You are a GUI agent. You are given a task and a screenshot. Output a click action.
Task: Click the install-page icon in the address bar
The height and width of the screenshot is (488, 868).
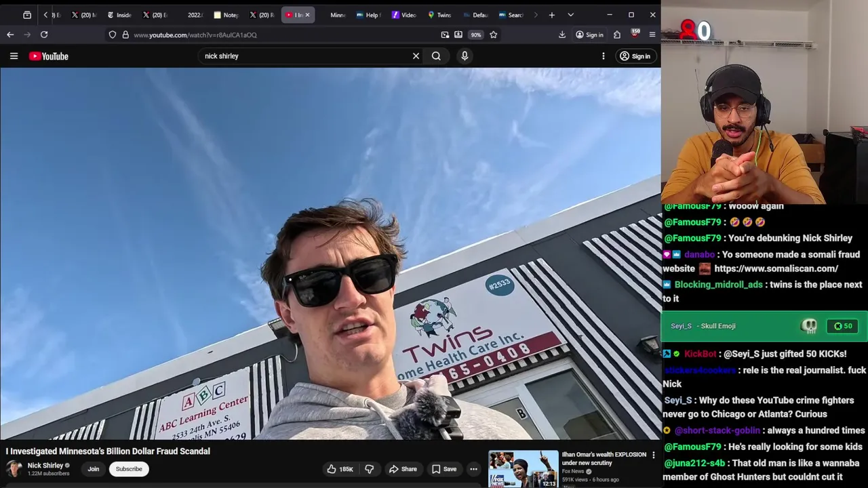pyautogui.click(x=458, y=35)
